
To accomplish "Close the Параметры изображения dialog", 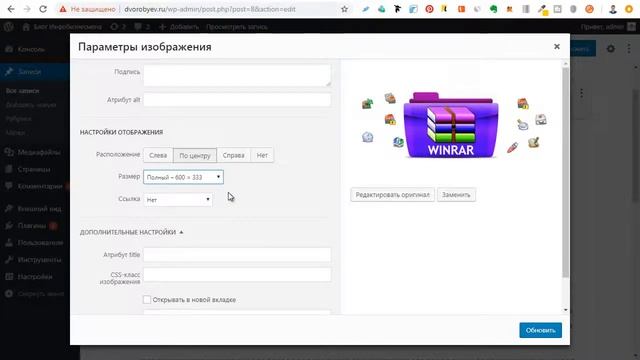I will pos(557,47).
